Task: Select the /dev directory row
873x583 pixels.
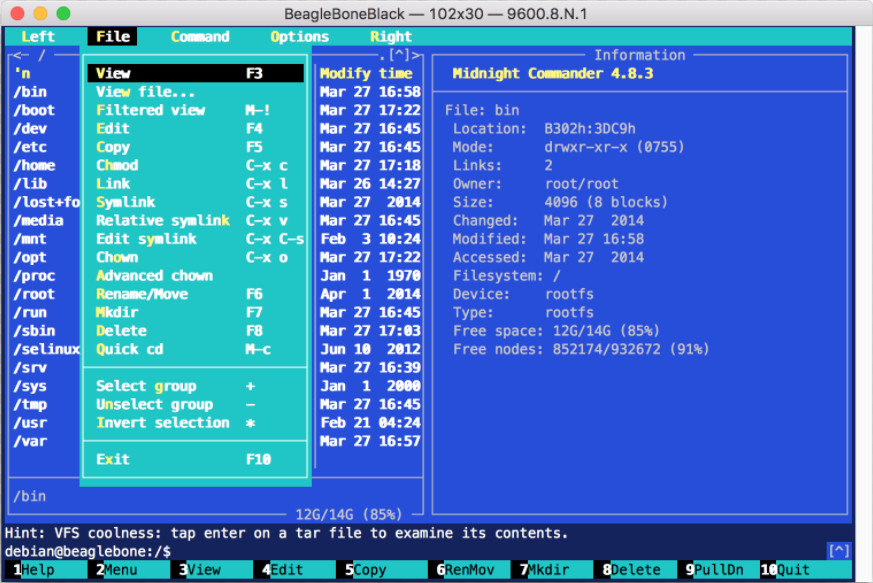Action: tap(31, 128)
